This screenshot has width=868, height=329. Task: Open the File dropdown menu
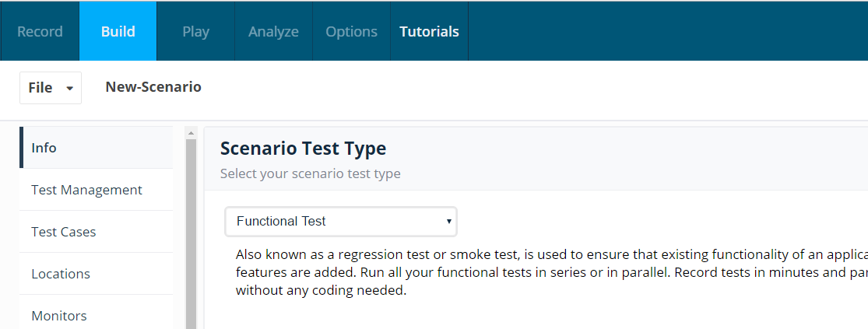51,88
